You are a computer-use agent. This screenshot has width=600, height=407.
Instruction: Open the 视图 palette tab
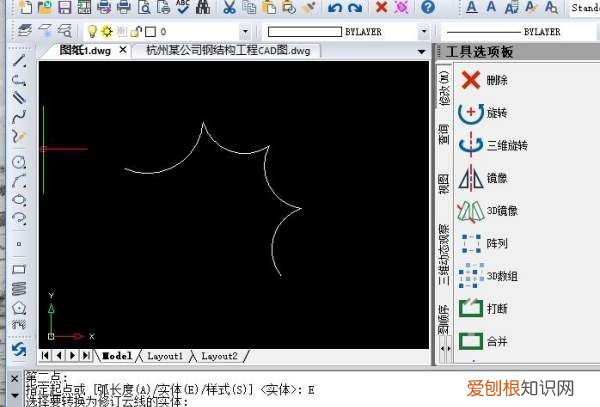tap(443, 184)
